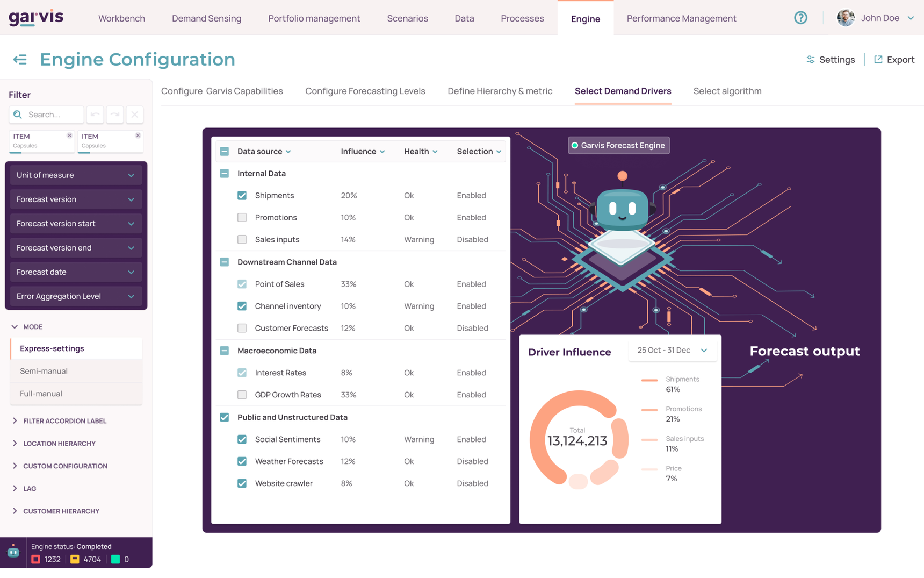This screenshot has width=924, height=578.
Task: Open John Doe's account menu chevron
Action: tap(911, 18)
